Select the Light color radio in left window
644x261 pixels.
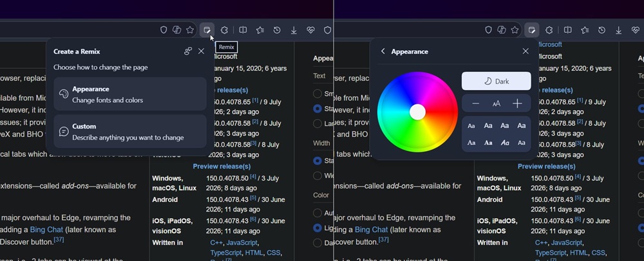[317, 228]
